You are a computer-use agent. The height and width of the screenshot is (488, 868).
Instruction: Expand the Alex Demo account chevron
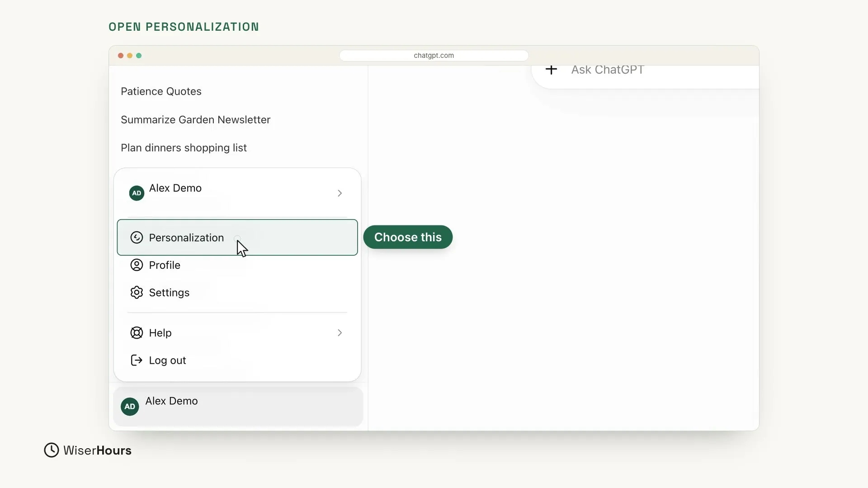pyautogui.click(x=340, y=193)
